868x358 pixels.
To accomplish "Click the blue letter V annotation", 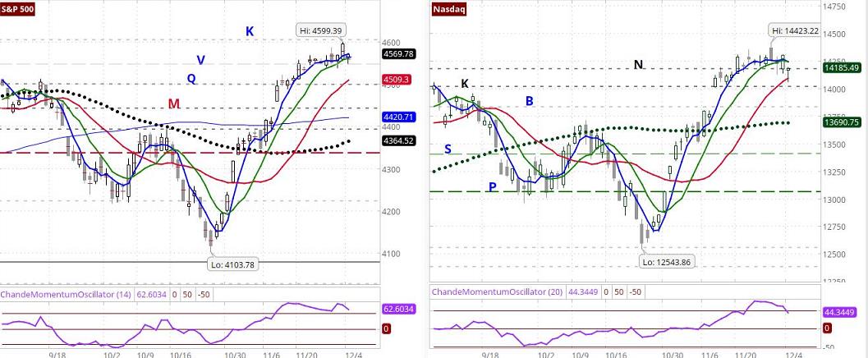I will [x=201, y=60].
